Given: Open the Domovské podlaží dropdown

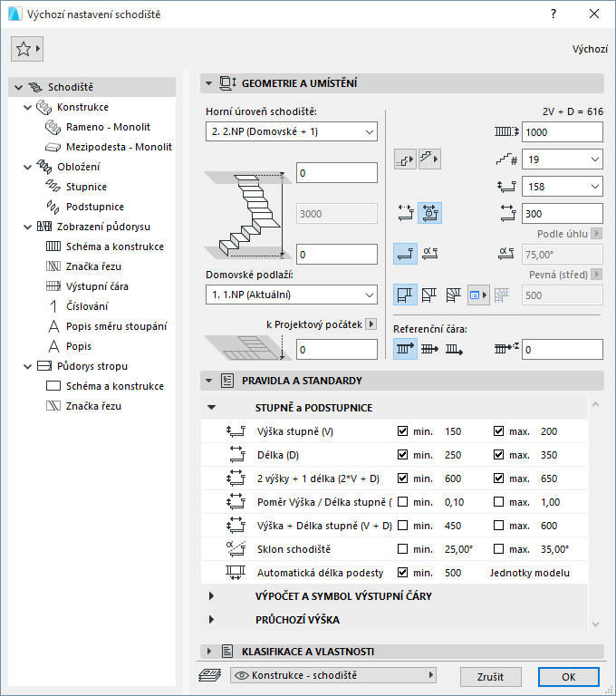Looking at the screenshot, I should click(292, 295).
